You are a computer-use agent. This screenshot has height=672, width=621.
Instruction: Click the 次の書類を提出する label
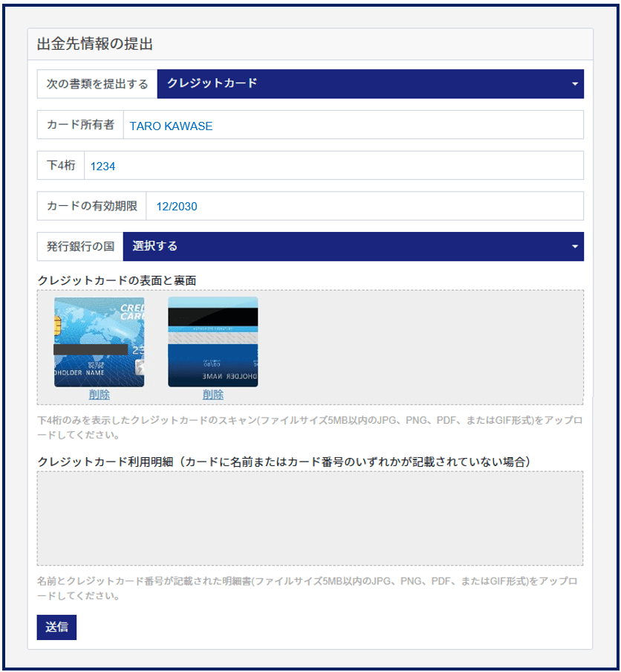[x=97, y=84]
